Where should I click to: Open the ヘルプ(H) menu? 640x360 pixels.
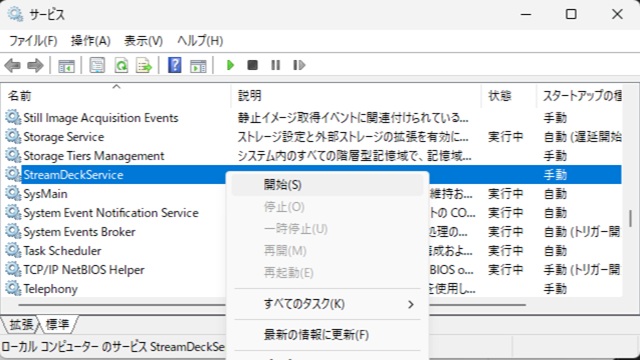click(x=200, y=41)
